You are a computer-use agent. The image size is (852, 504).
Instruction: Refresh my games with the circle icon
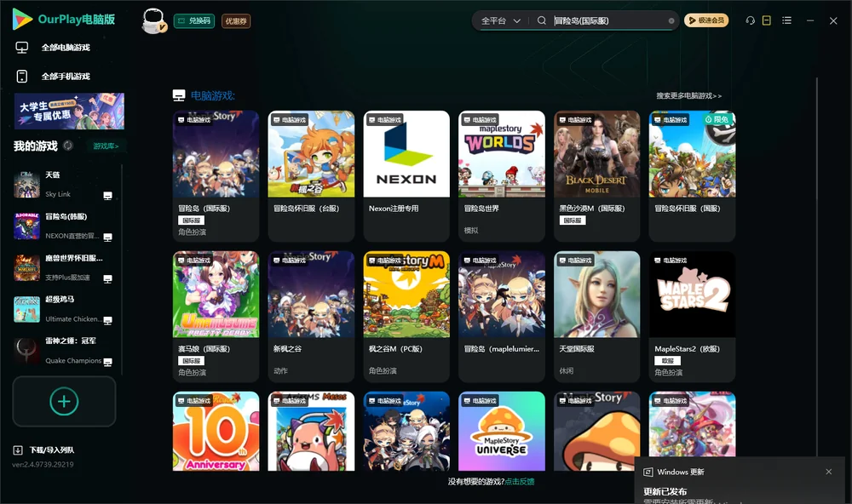point(68,146)
